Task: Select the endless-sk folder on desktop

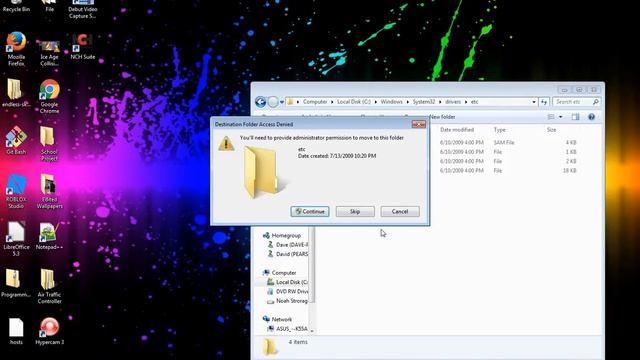Action: pos(16,93)
